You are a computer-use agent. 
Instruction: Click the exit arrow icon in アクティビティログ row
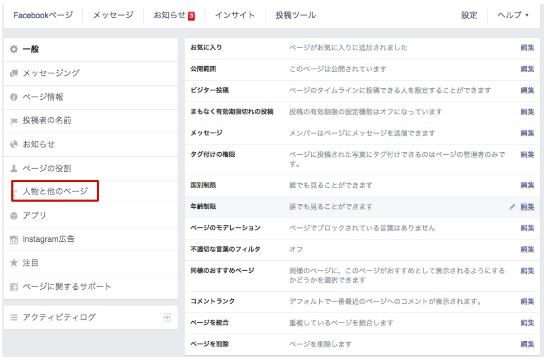167,317
